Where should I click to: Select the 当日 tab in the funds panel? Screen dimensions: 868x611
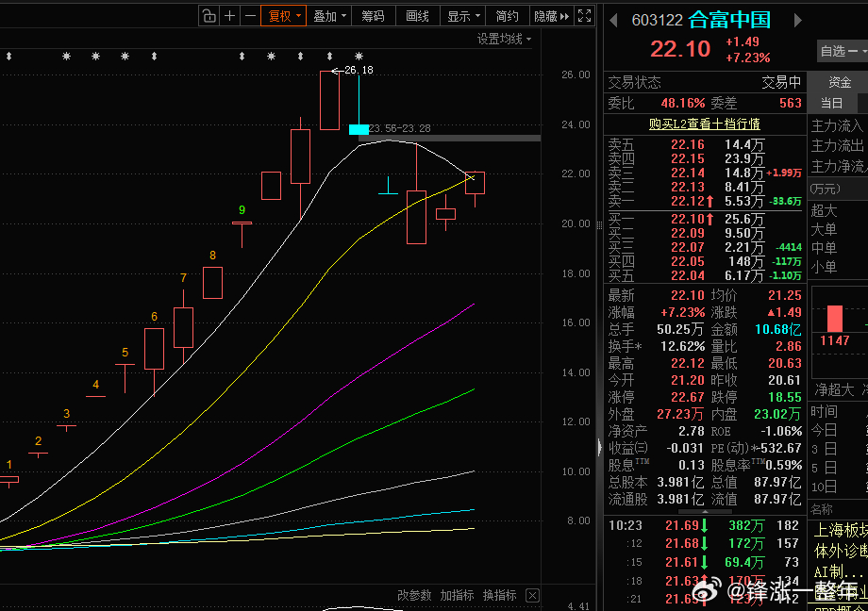click(831, 103)
